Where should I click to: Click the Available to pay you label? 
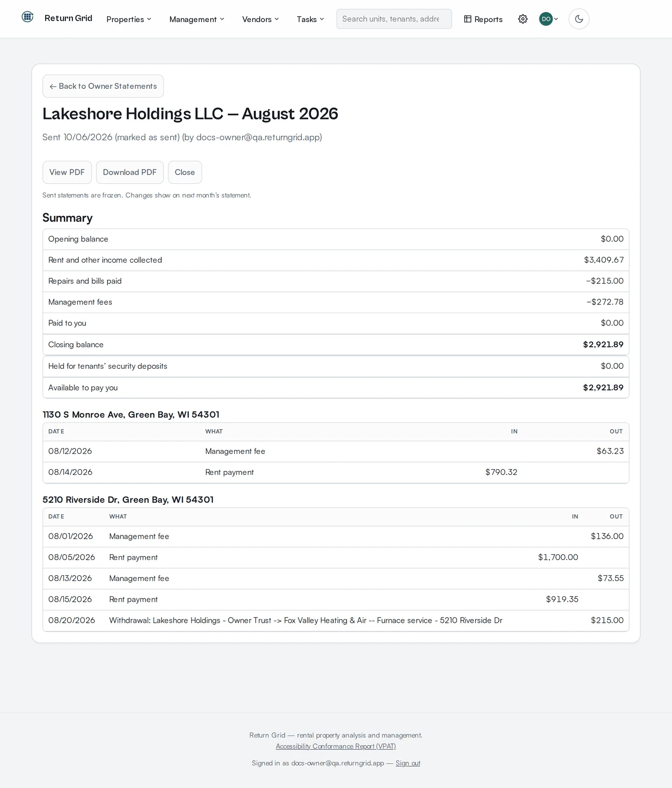click(83, 388)
